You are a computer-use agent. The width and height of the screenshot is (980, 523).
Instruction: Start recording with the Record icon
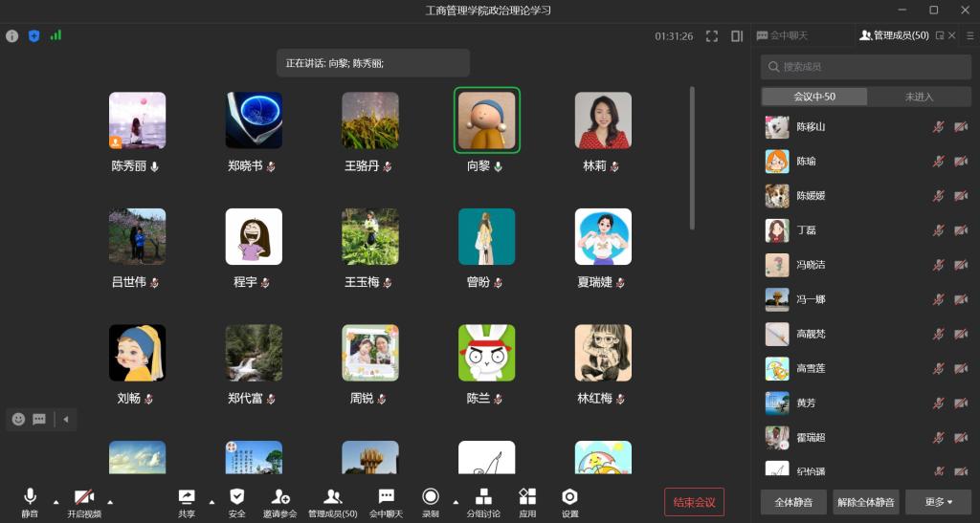pyautogui.click(x=431, y=497)
